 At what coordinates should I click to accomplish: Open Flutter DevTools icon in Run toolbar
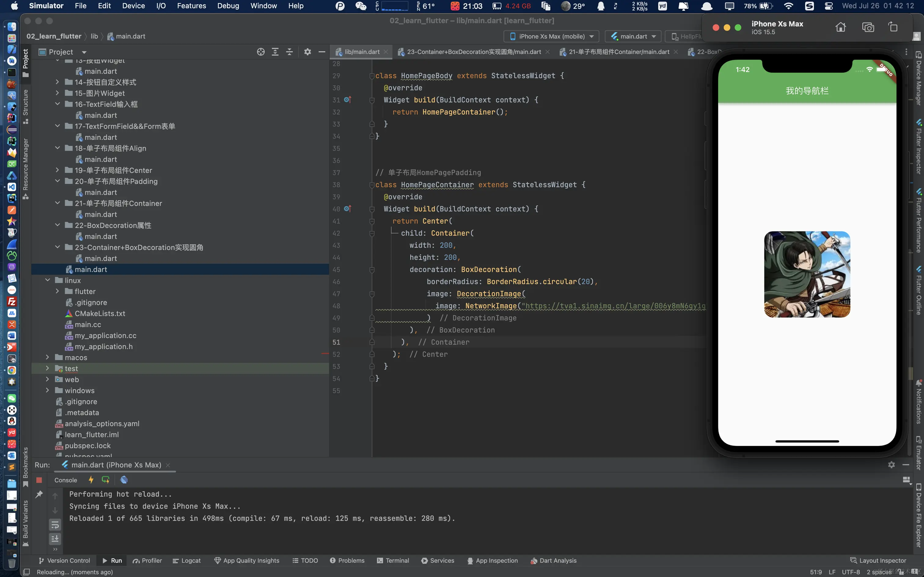[x=124, y=480]
